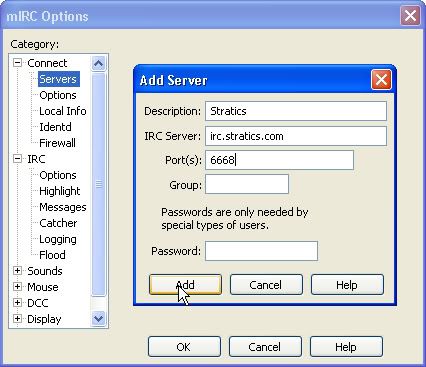Click the category list scrollbar thumb
Screen dimensions: 426x367
[98, 184]
